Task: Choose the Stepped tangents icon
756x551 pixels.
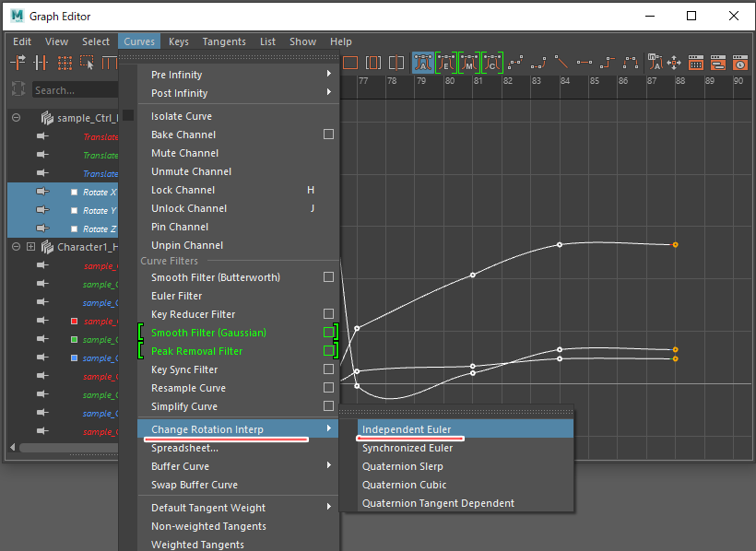Action: point(608,63)
